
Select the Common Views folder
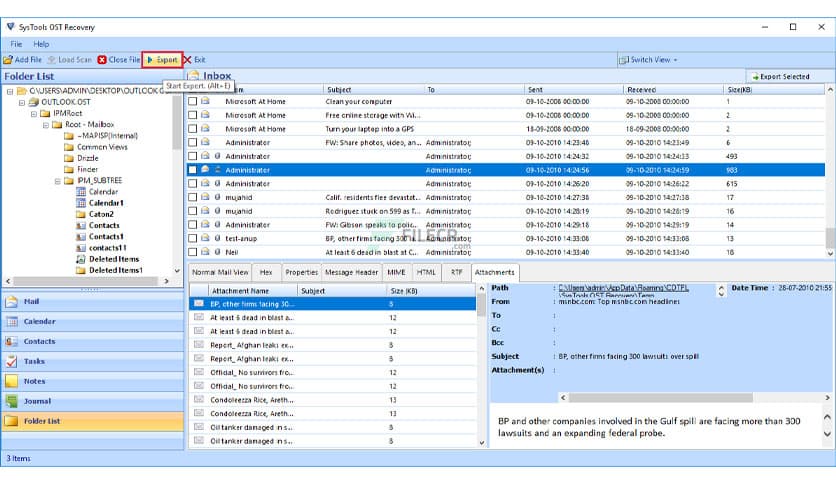click(x=102, y=147)
